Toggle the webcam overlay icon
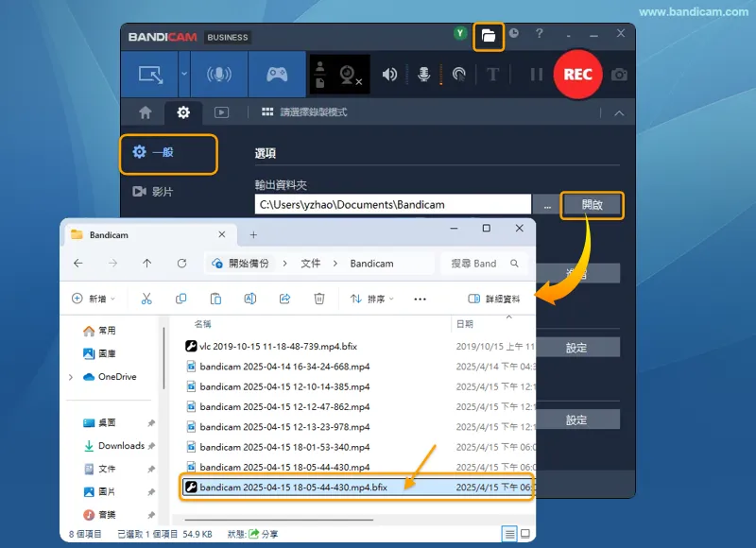 tap(350, 76)
